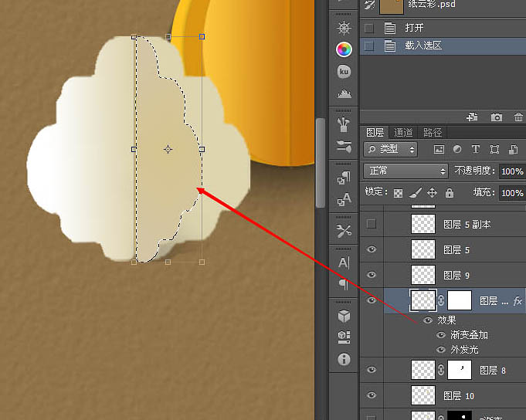Viewport: 526px width, 420px height.
Task: Click mask link icon on selected layer
Action: tap(441, 300)
